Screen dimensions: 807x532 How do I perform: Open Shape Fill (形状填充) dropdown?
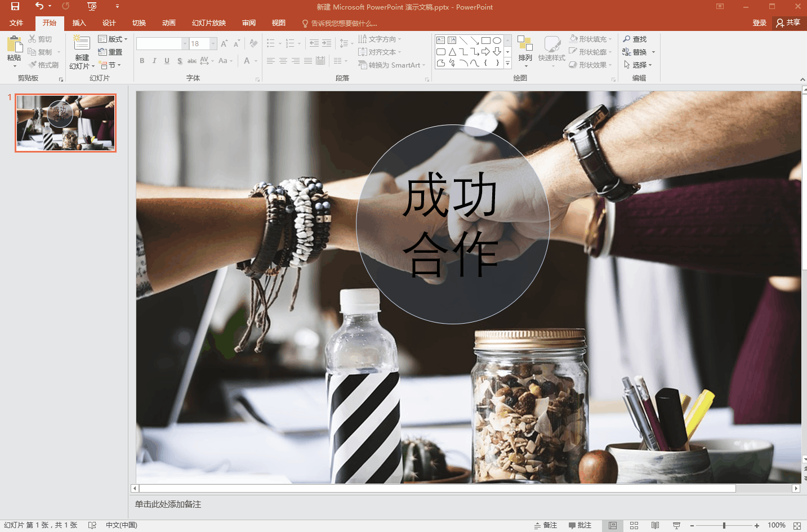pos(590,39)
